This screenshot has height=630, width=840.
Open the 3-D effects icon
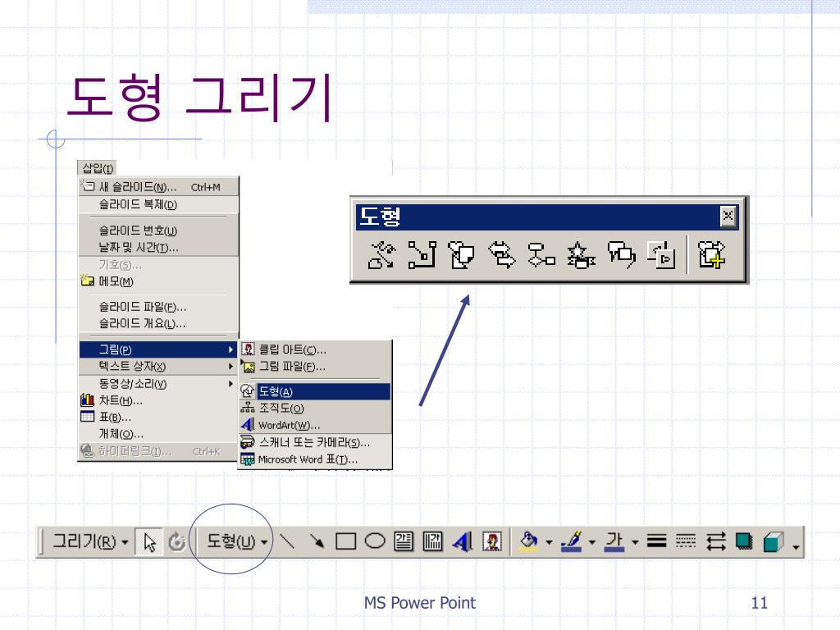pos(773,541)
